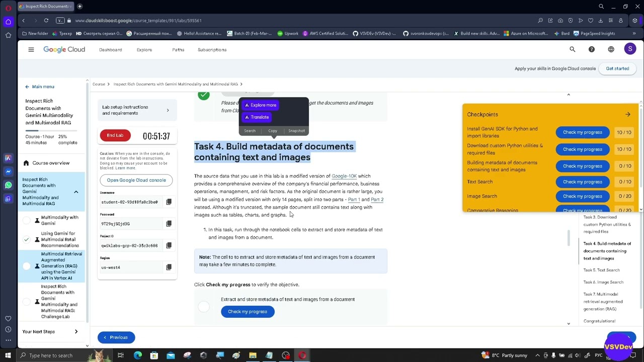This screenshot has width=644, height=362.
Task: Open the Mail app from the taskbar
Action: [171, 355]
